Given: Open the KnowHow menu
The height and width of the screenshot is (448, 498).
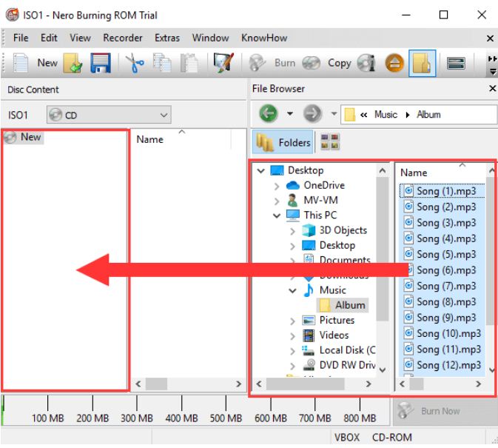Looking at the screenshot, I should point(264,38).
